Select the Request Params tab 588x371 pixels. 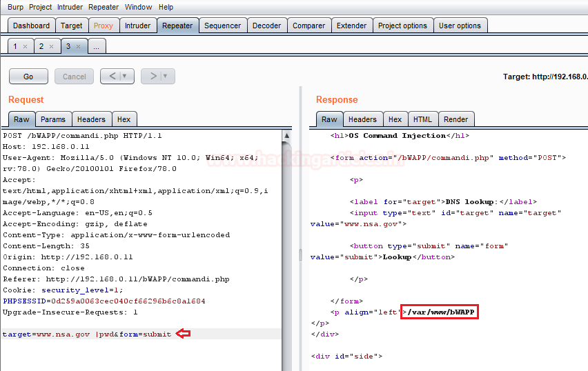click(x=53, y=119)
